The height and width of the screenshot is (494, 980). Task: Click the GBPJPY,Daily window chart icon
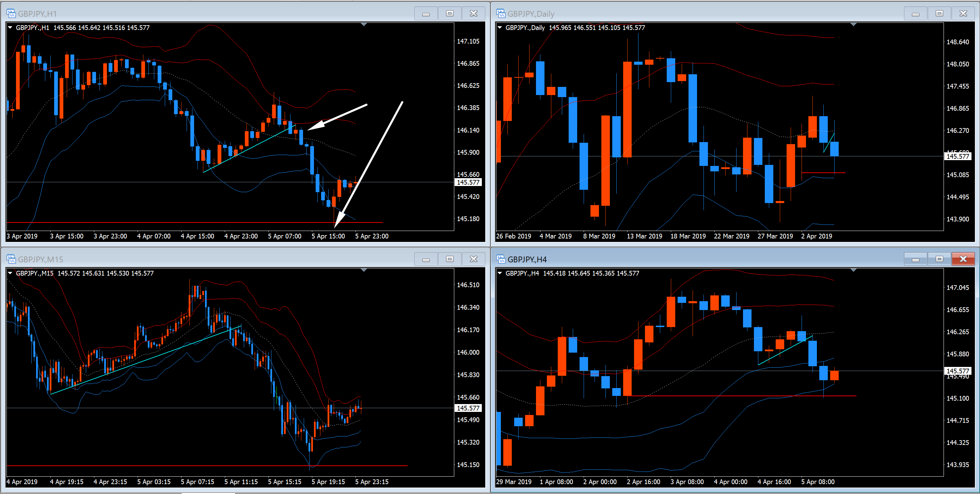[501, 14]
